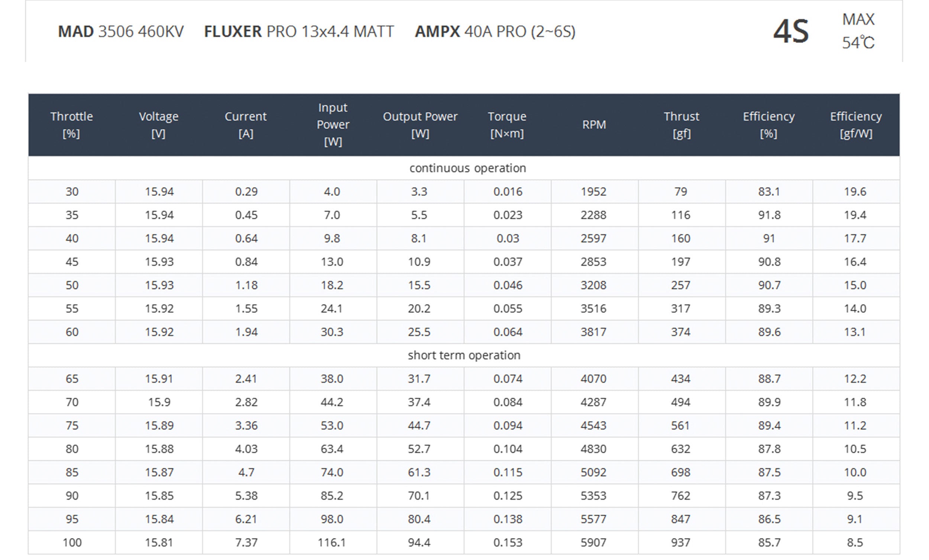Click the 937 thrust value cell
The image size is (929, 560).
[x=680, y=543]
